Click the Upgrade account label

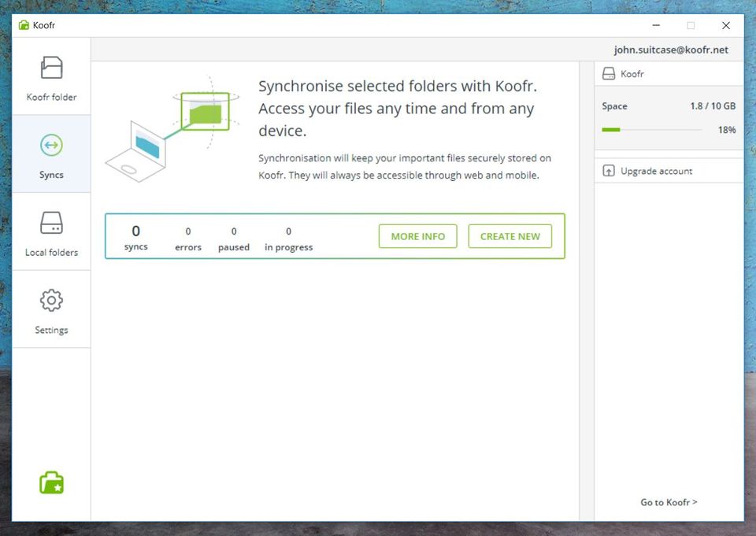(656, 171)
